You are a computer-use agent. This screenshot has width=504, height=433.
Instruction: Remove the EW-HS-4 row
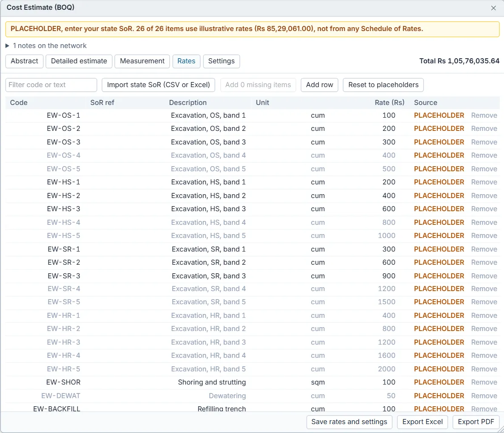484,222
